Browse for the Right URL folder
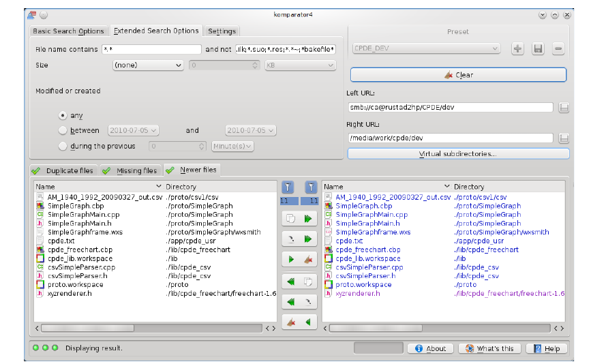Viewport: 591px width, 364px height. tap(564, 138)
